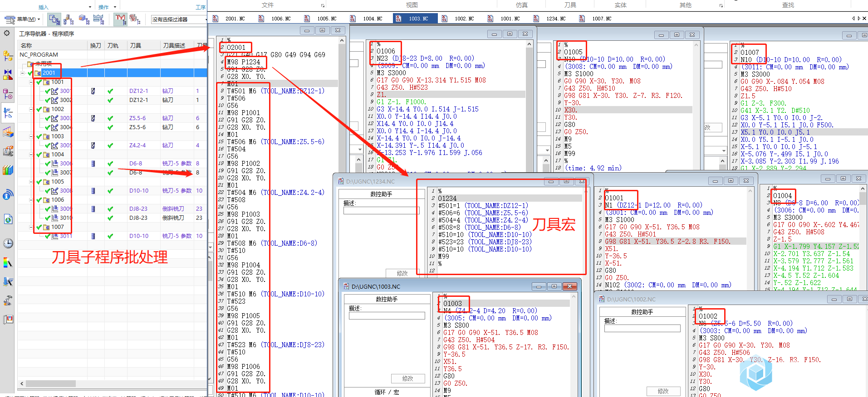Open Assembly Navigator sidebar icon
This screenshot has width=868, height=397.
8,56
